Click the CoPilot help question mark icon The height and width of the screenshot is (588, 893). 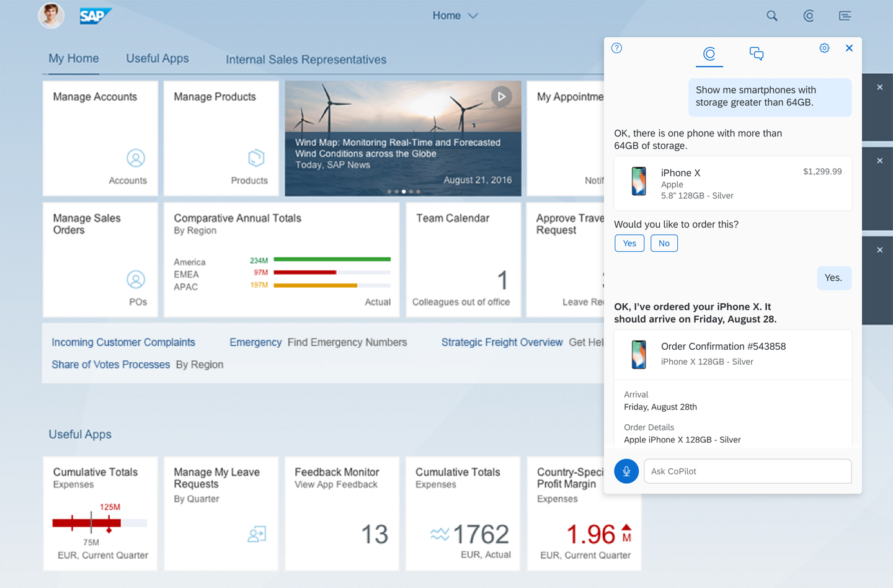point(616,48)
